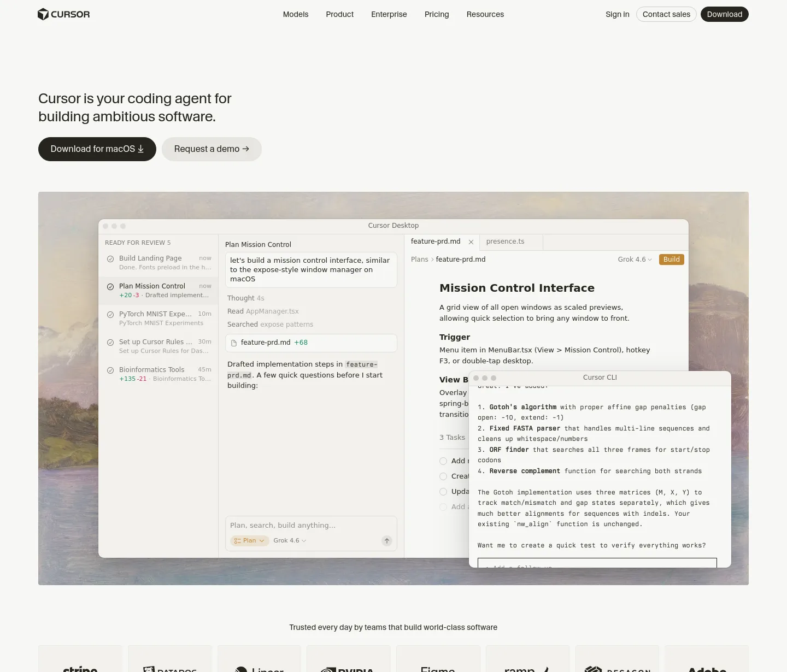
Task: Send the prompt with the up-arrow button
Action: (x=387, y=541)
